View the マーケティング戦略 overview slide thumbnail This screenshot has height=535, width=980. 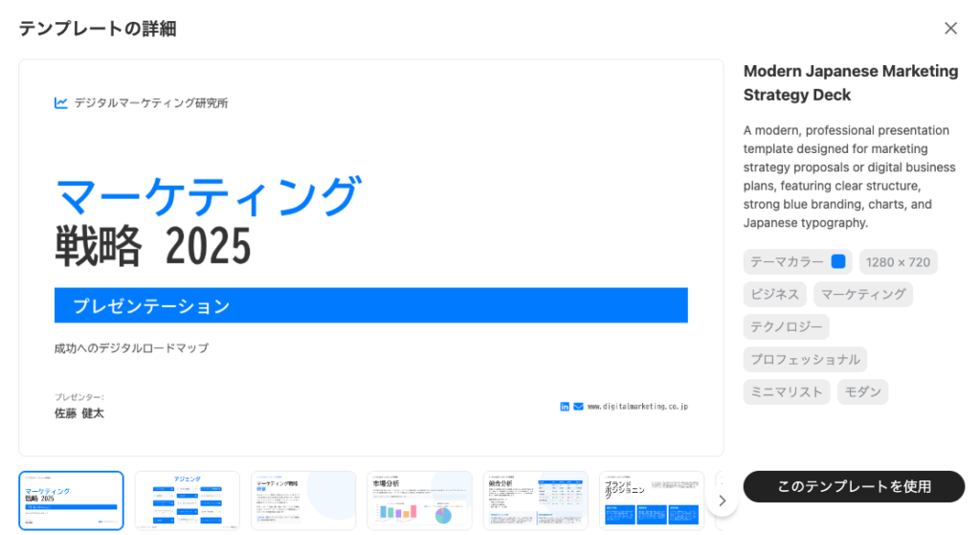pos(303,501)
